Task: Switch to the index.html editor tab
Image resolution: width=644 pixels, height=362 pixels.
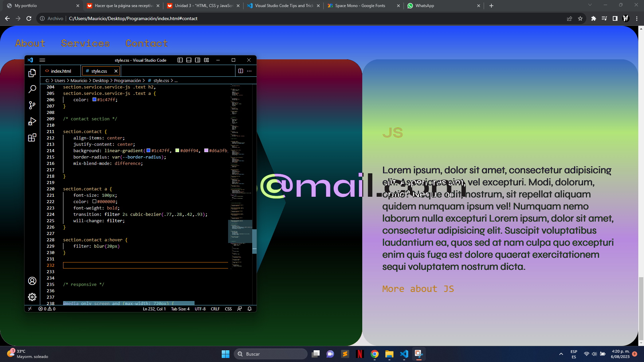Action: (x=61, y=71)
